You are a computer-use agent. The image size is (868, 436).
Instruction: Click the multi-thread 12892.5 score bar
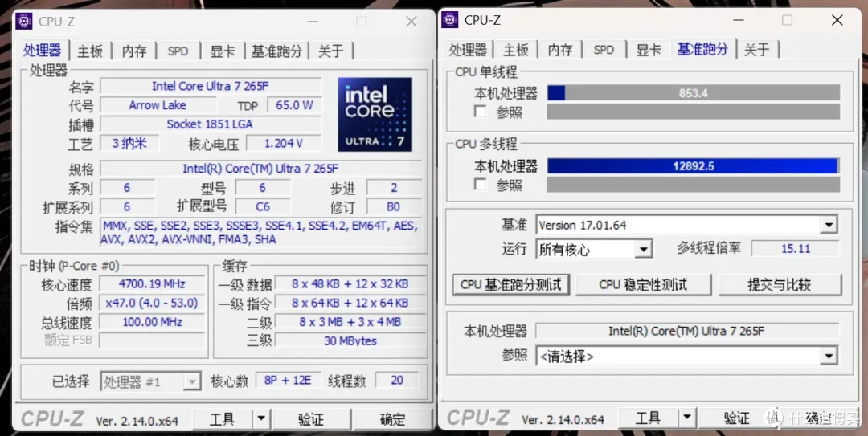[694, 166]
